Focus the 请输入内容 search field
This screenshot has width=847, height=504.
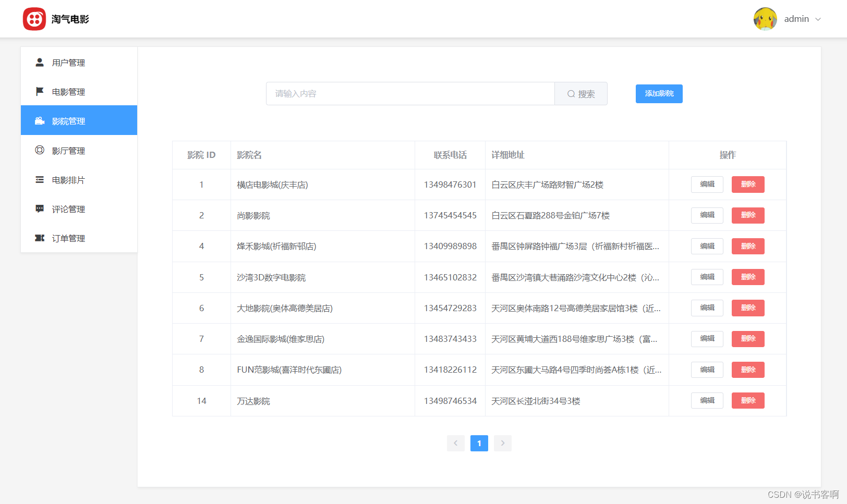pyautogui.click(x=410, y=94)
